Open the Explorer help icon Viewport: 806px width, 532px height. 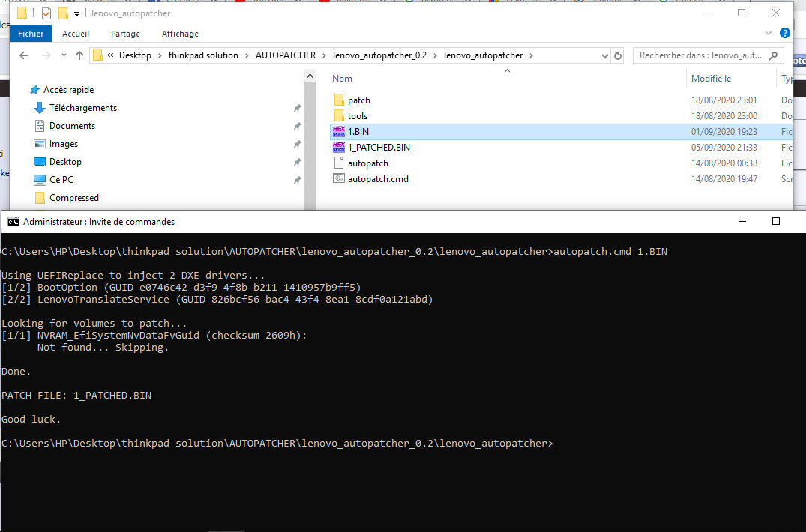[784, 33]
